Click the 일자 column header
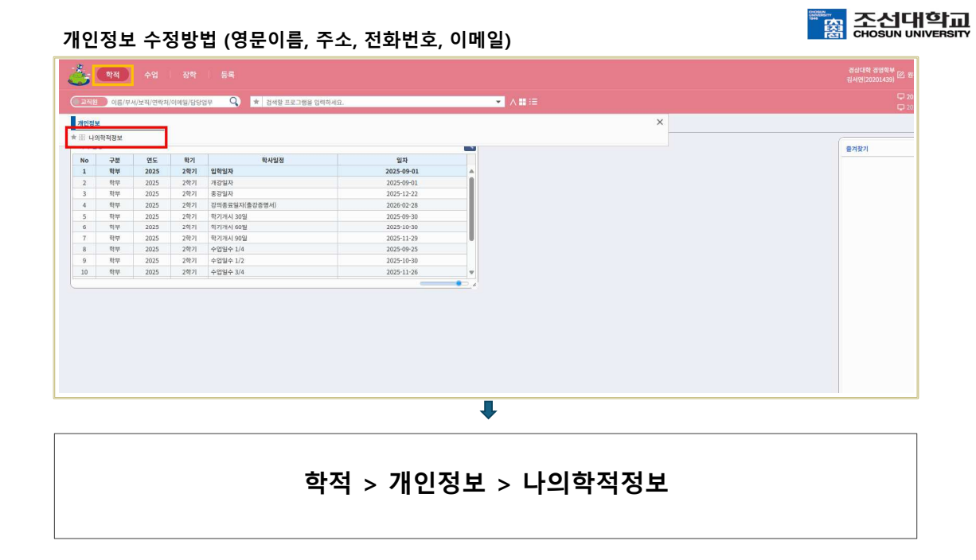Image resolution: width=976 pixels, height=560 pixels. click(x=401, y=160)
